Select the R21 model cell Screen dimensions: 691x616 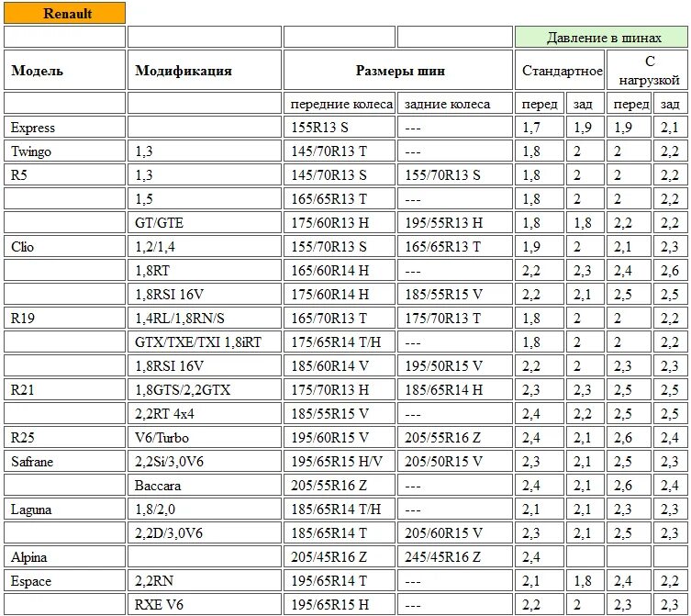64,389
